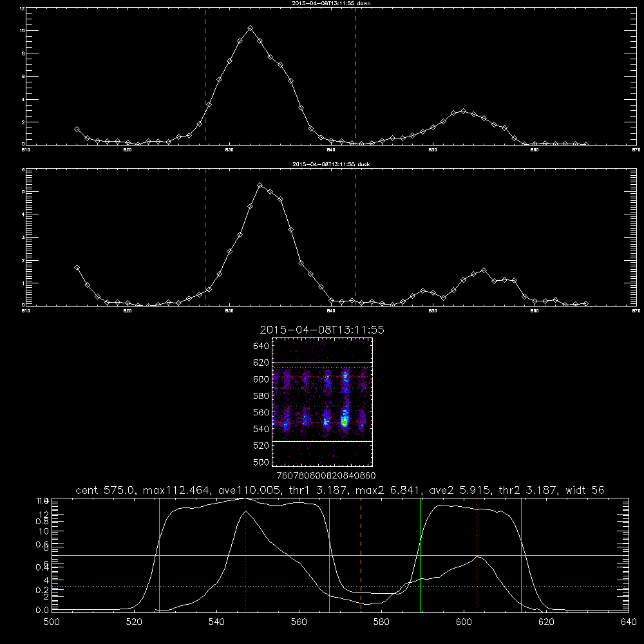Click profile plot x-axis label 580
Viewport: 644px width, 644px height.
(381, 622)
